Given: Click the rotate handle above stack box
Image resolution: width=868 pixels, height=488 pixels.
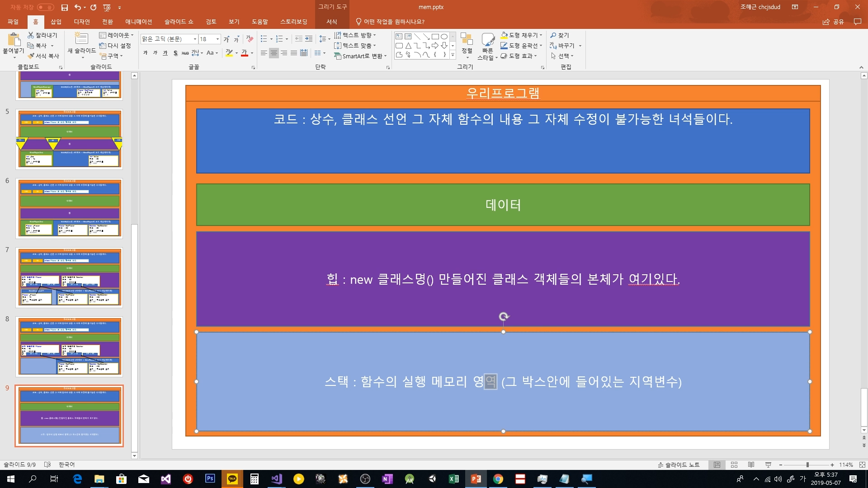Looking at the screenshot, I should click(x=504, y=317).
